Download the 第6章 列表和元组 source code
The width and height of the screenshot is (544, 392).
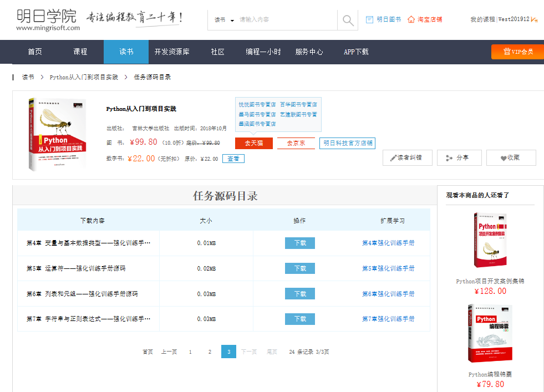(300, 293)
